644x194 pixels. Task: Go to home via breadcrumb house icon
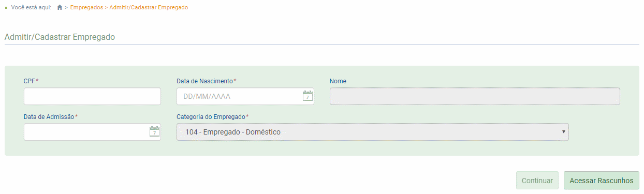(60, 8)
